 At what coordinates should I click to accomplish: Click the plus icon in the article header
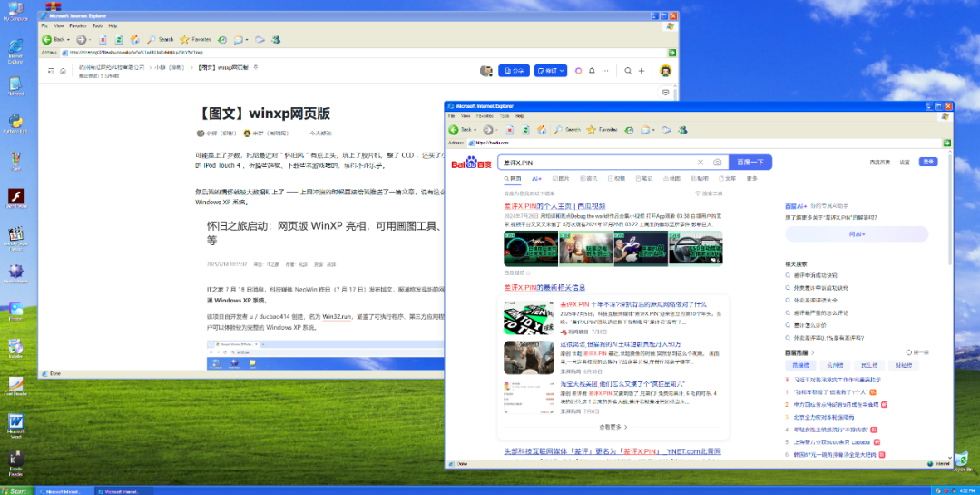[642, 71]
